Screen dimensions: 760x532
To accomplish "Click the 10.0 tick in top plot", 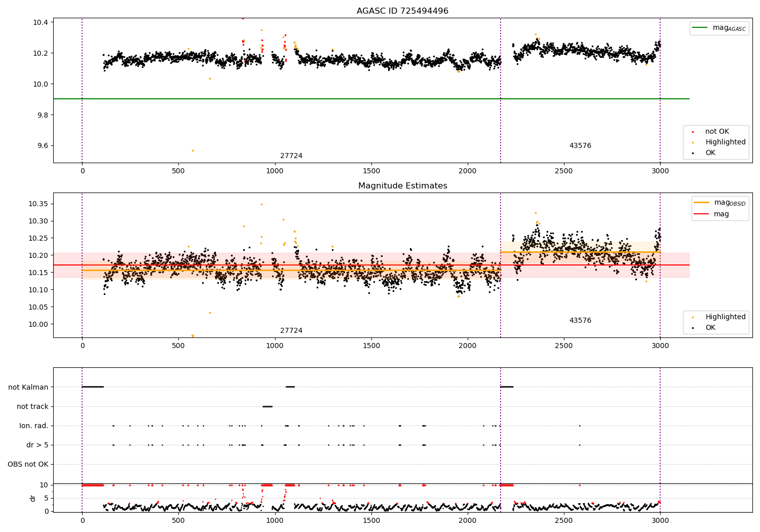I will (x=41, y=84).
